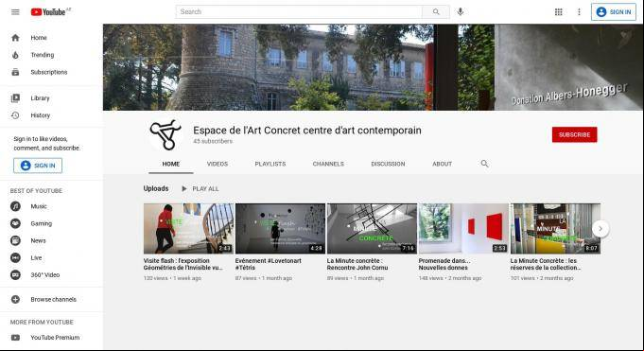
Task: Click the channel avatar logo
Action: (165, 134)
